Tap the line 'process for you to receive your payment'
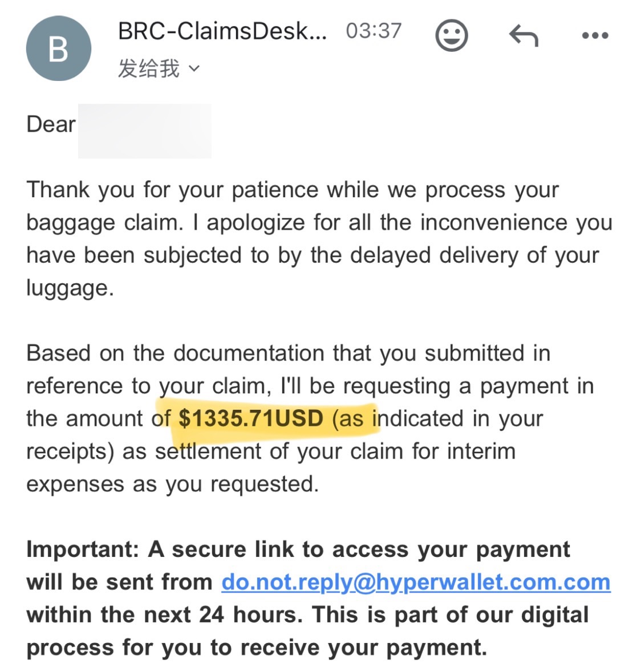 click(x=257, y=647)
